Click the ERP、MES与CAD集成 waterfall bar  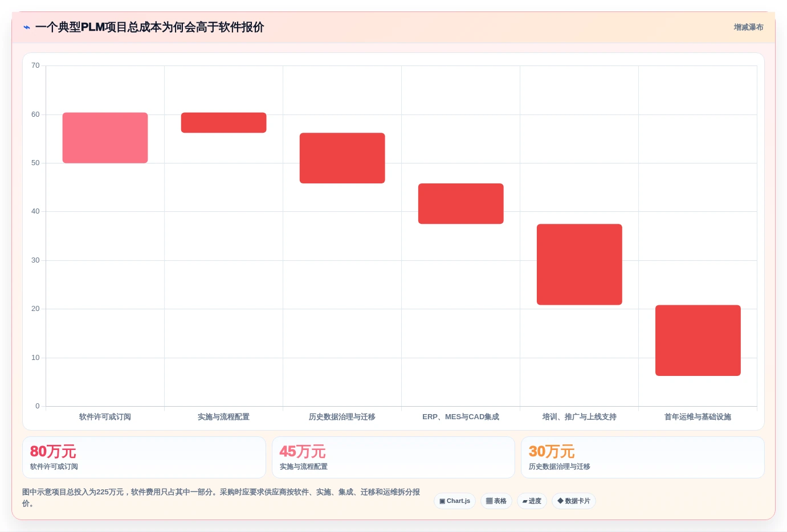(x=460, y=203)
